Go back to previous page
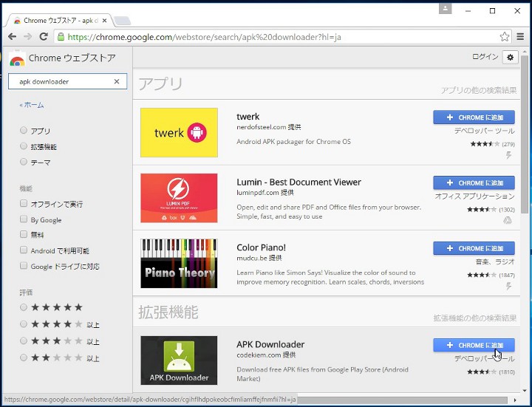This screenshot has width=532, height=407. pos(12,37)
